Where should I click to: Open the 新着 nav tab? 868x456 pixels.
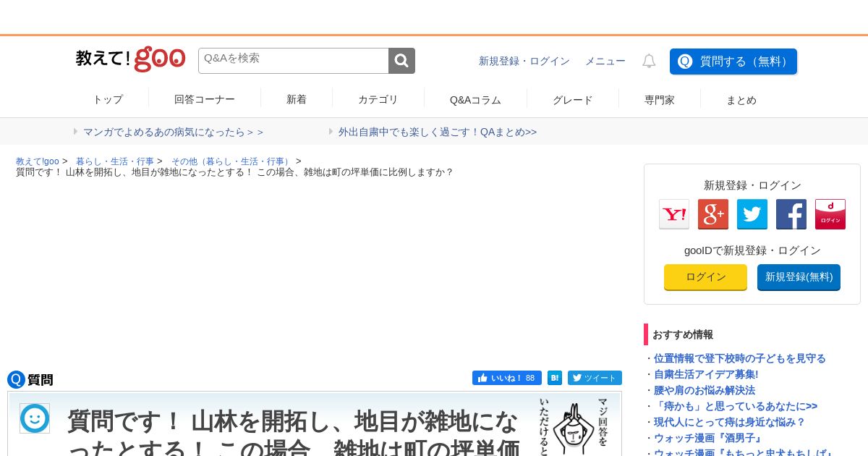click(297, 100)
